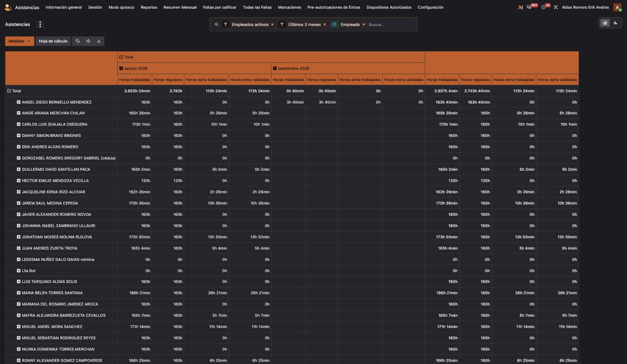Open the 'Modo quiosco' menu
627x364 pixels.
coord(121,7)
